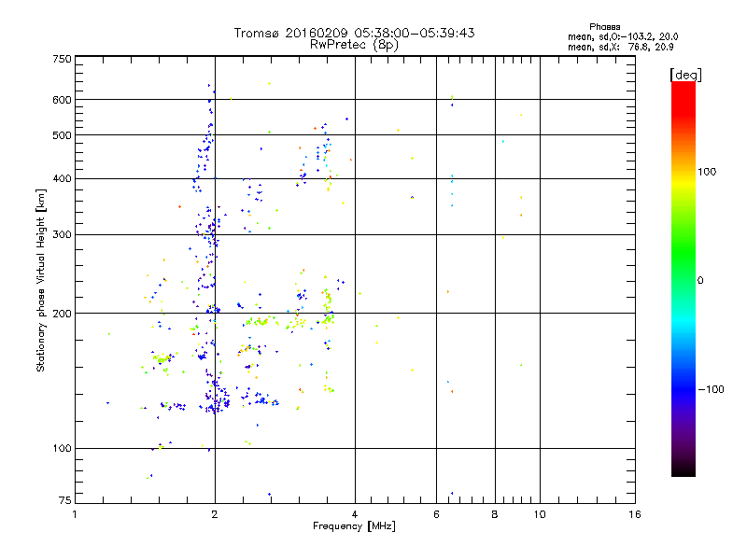Click the y-axis tick label '300'
Screen dimensions: 747x560
pyautogui.click(x=62, y=235)
